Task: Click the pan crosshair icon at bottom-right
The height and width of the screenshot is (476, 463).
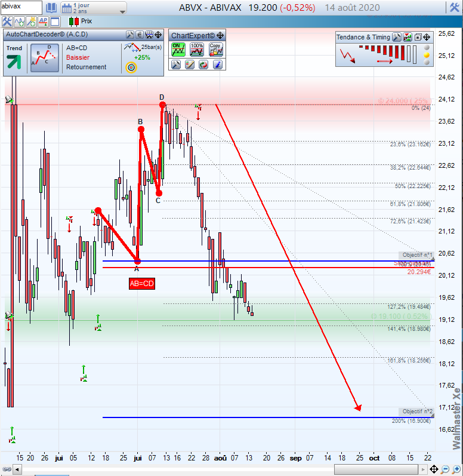Action: coord(434,469)
